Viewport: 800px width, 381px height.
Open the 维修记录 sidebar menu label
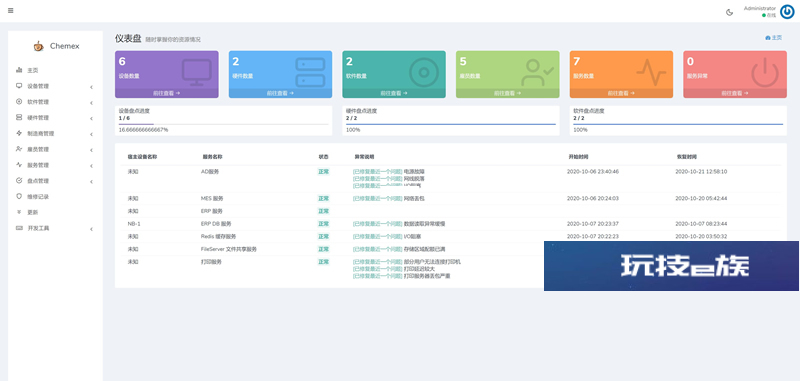[x=38, y=196]
